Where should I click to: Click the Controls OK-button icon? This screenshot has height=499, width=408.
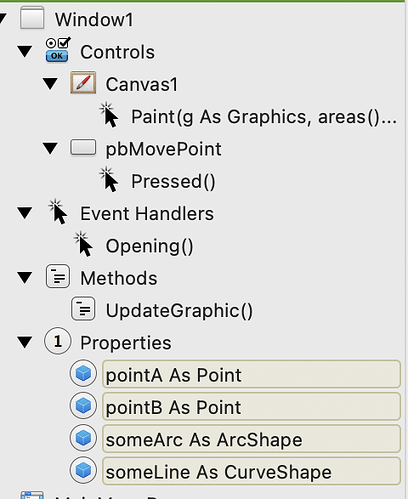coord(57,50)
